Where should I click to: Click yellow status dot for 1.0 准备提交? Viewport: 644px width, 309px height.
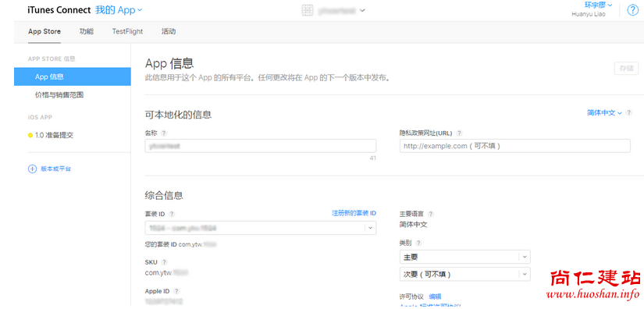click(x=30, y=136)
